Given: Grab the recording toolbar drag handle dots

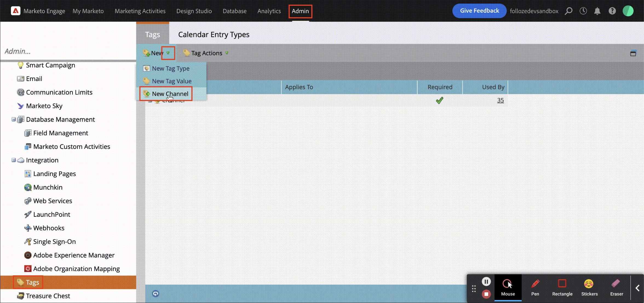Looking at the screenshot, I should [474, 289].
